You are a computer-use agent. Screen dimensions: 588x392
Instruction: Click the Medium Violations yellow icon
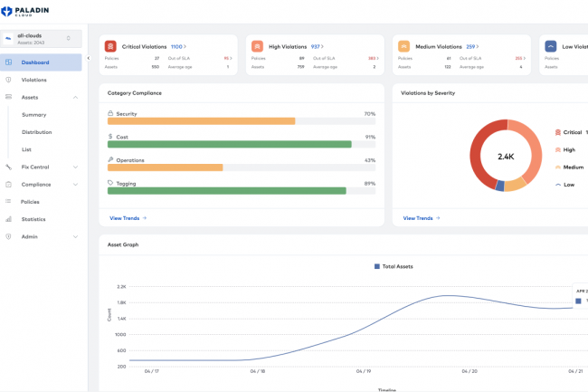tap(404, 45)
